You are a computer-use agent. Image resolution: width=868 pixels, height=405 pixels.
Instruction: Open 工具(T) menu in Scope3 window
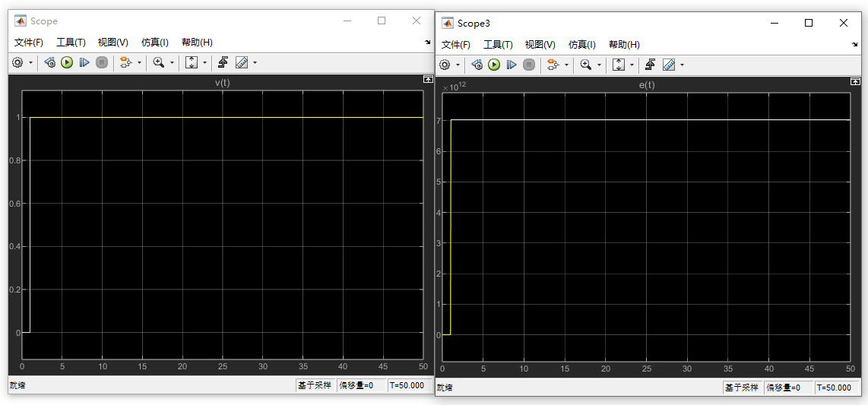point(498,45)
